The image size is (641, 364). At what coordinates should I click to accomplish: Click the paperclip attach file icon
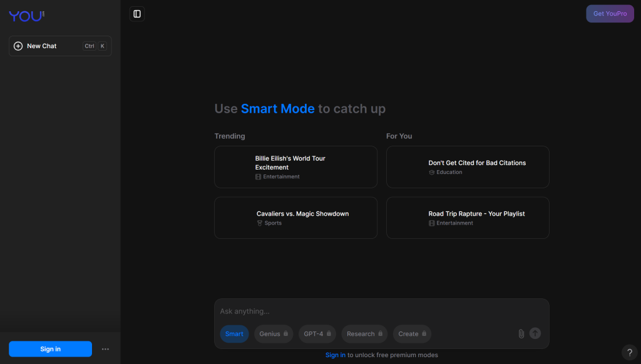click(x=521, y=334)
